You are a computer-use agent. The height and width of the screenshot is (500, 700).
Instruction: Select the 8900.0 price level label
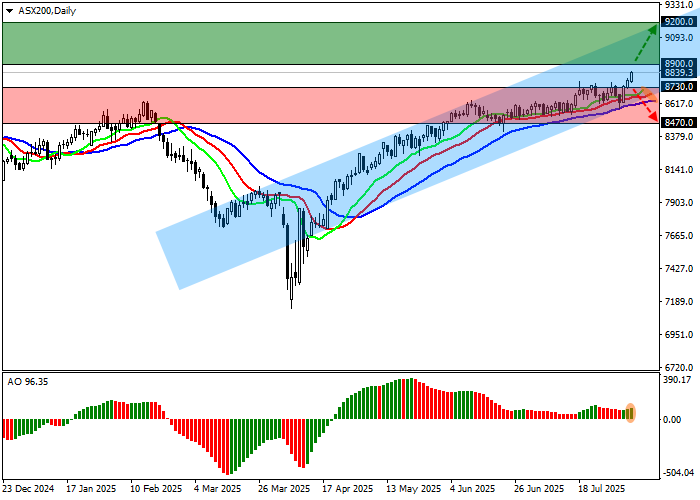679,64
